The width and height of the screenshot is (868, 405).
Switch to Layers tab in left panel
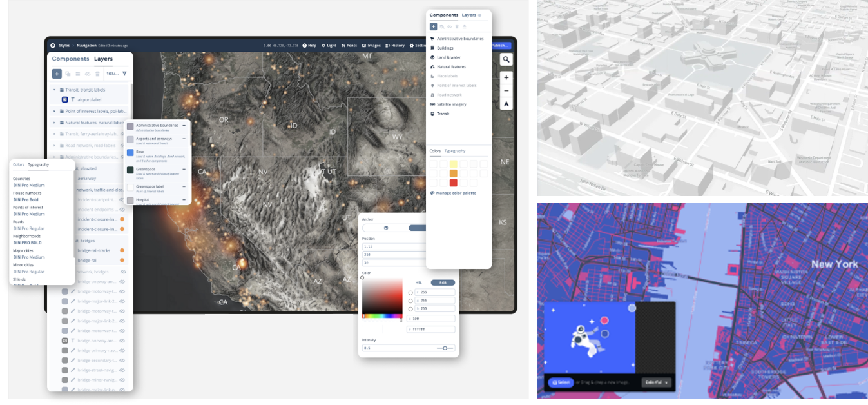click(103, 59)
